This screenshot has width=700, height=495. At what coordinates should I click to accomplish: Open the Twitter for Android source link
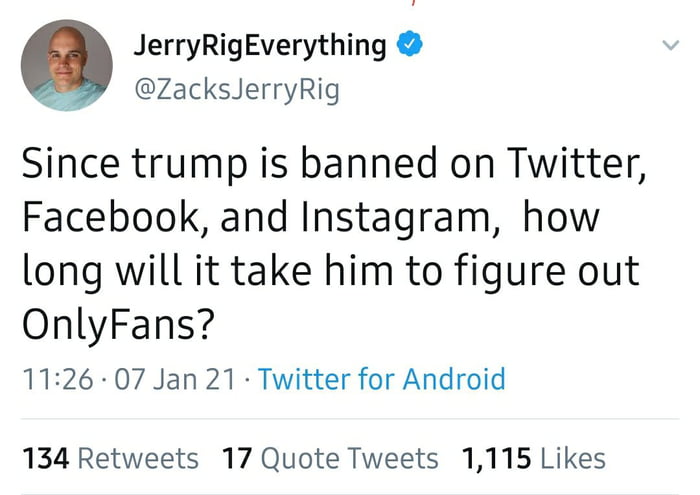point(381,380)
